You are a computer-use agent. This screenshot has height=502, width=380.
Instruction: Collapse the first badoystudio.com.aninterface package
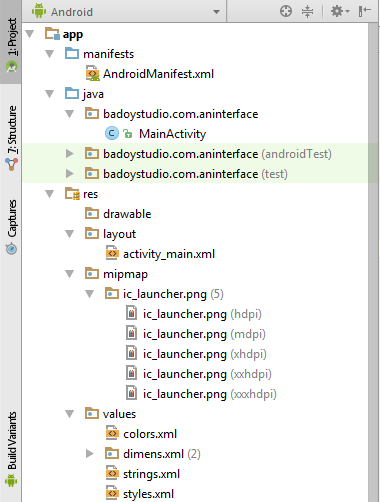coord(69,114)
